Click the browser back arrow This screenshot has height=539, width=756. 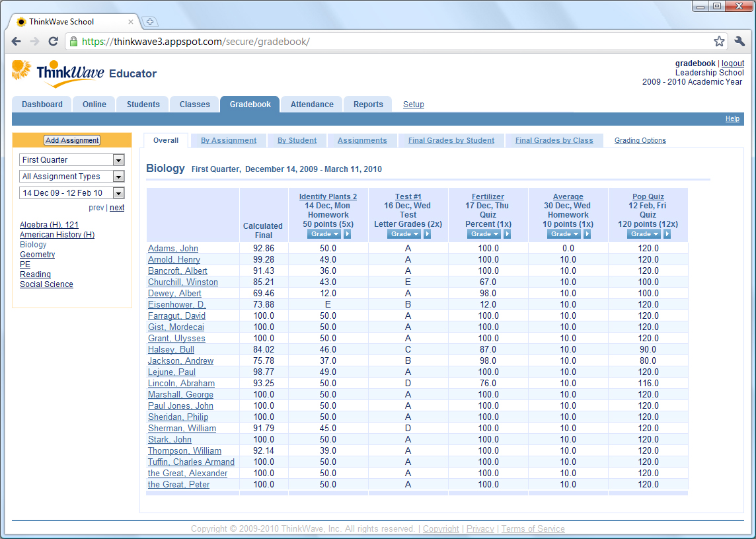point(16,42)
